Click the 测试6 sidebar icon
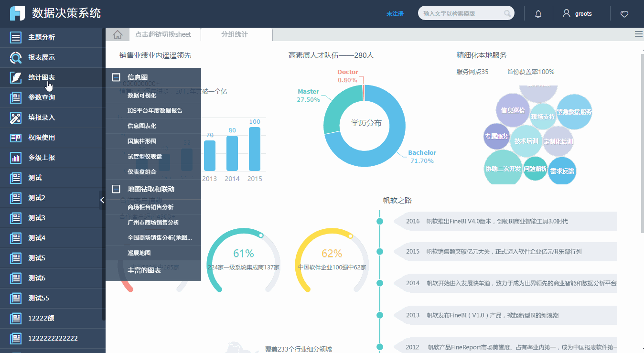Image resolution: width=644 pixels, height=353 pixels. (x=16, y=278)
